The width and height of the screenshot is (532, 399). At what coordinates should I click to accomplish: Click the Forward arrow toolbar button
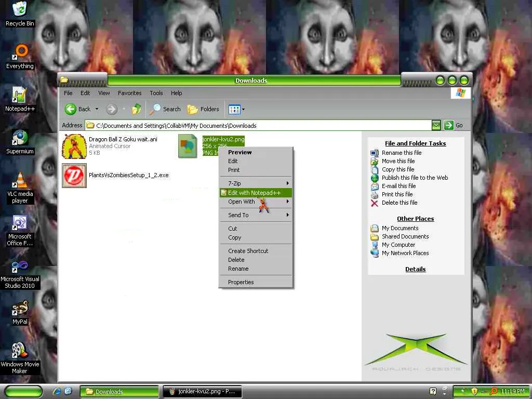111,109
